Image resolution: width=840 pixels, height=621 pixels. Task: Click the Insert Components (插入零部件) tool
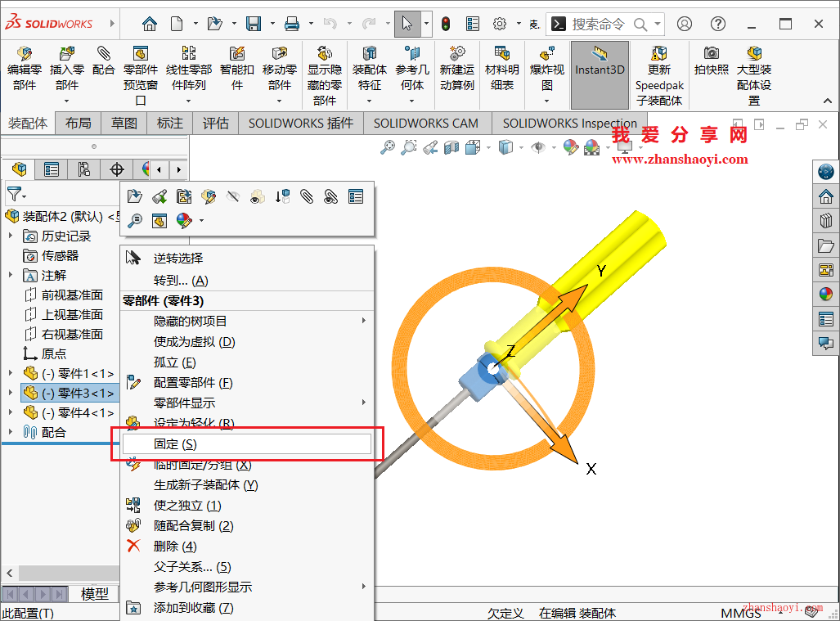click(x=66, y=69)
